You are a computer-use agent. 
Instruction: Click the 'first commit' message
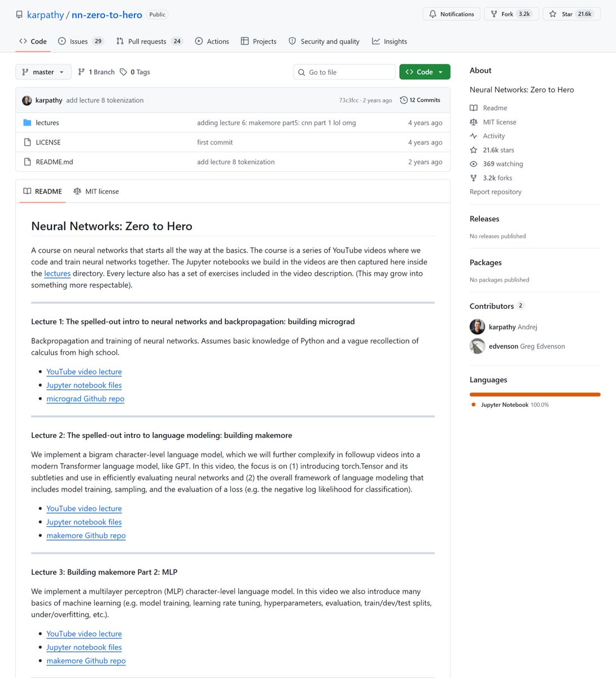pos(215,142)
